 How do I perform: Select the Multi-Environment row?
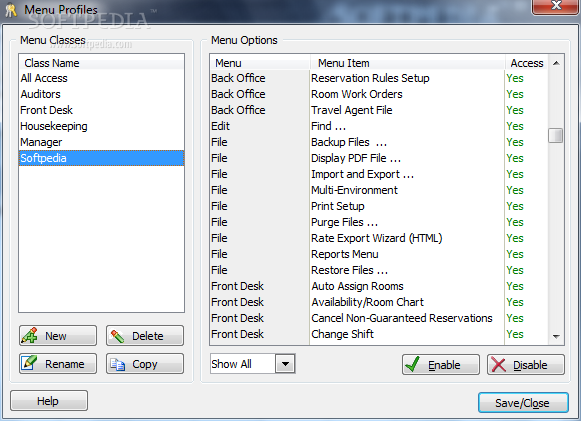click(379, 190)
